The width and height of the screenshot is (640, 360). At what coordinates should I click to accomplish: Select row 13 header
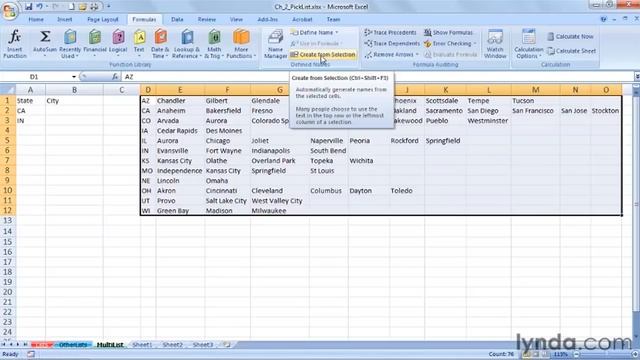(x=7, y=220)
